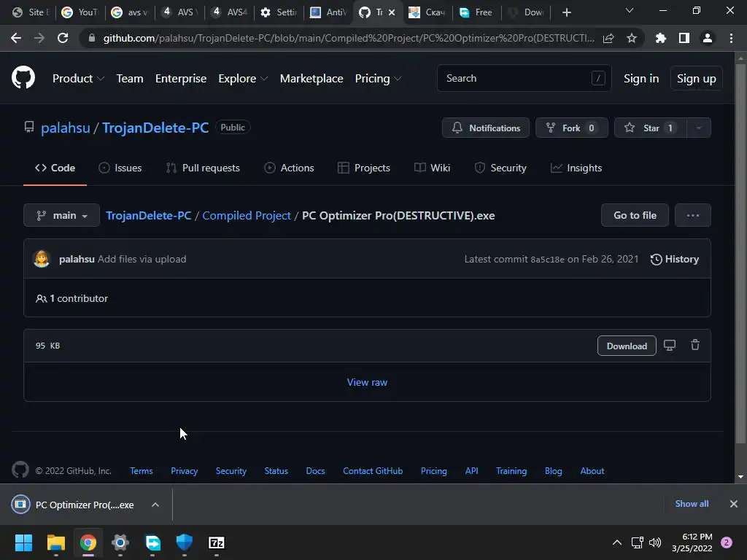The height and width of the screenshot is (560, 747).
Task: Click Sign in
Action: pyautogui.click(x=641, y=79)
